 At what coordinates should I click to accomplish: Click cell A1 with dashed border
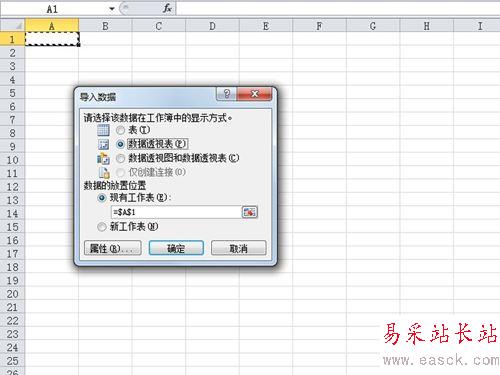pyautogui.click(x=52, y=39)
